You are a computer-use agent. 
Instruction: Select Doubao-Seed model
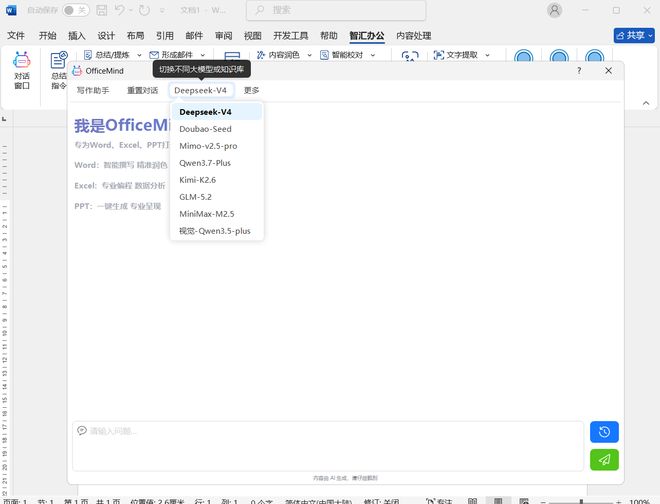217,129
